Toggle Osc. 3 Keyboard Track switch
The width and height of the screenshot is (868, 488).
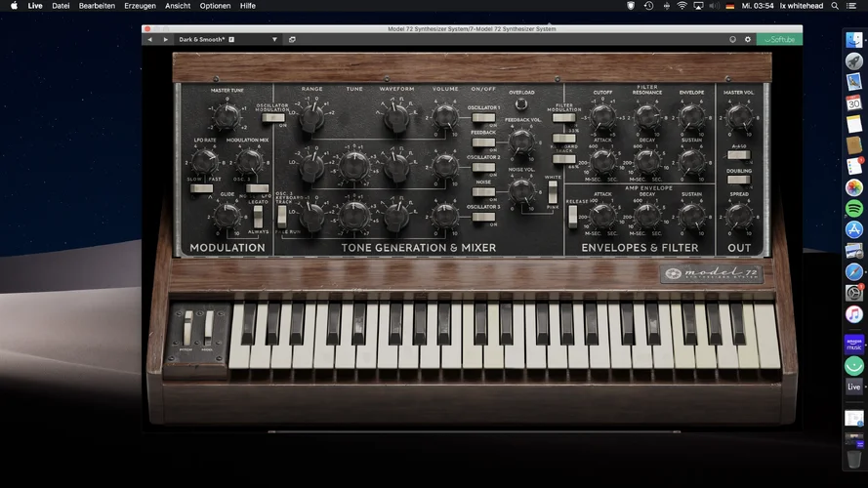[x=282, y=217]
